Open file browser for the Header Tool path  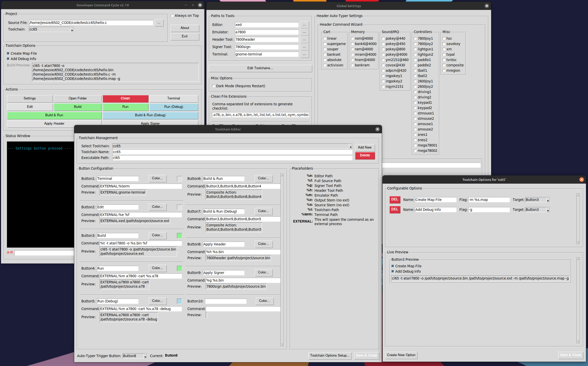click(304, 39)
